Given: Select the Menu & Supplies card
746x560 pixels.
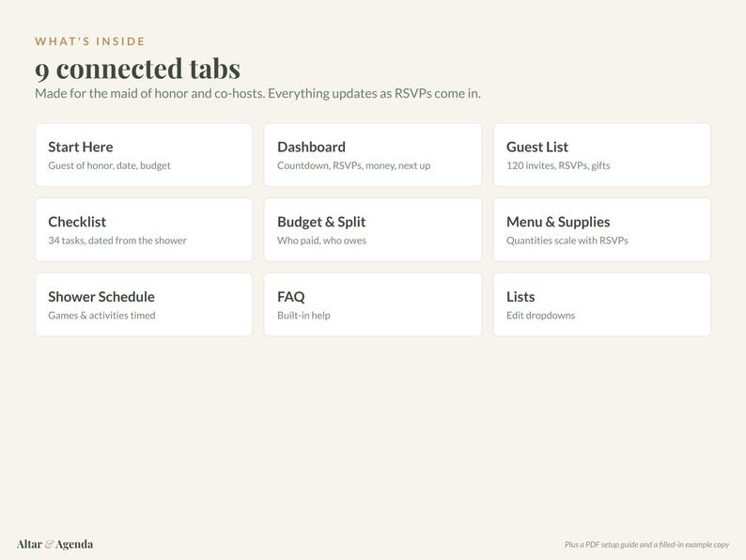Looking at the screenshot, I should (x=602, y=229).
